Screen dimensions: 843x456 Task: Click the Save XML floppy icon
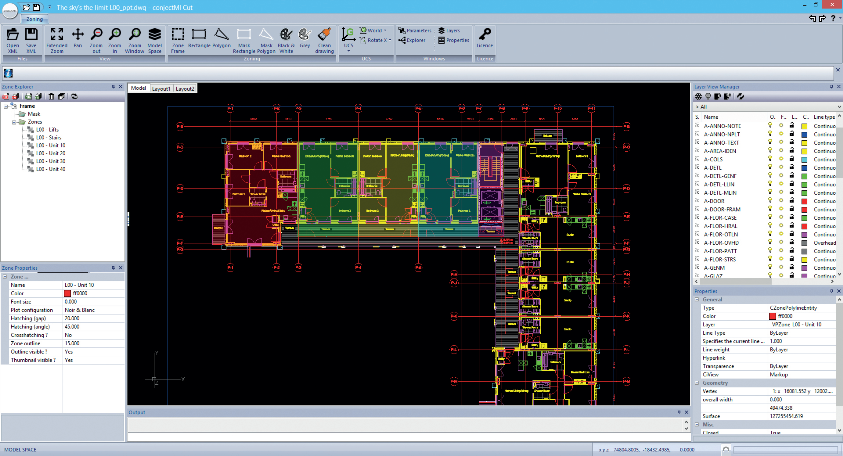tap(31, 40)
